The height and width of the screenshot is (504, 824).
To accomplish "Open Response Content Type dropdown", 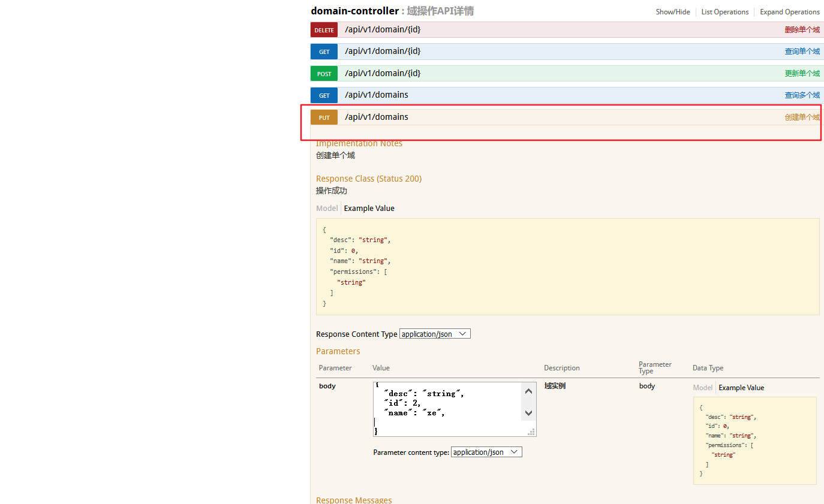I will coord(435,334).
